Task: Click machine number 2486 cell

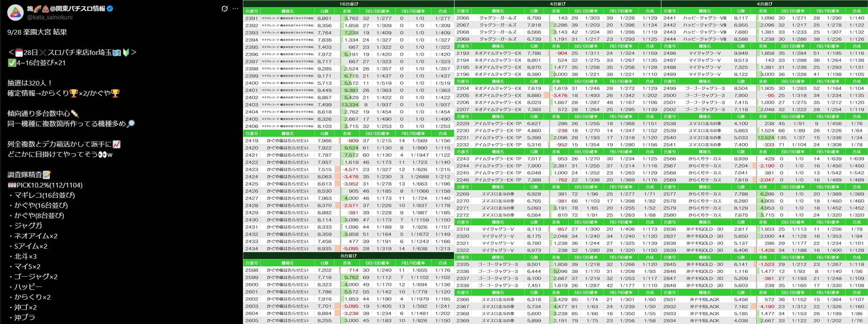Action: click(670, 53)
